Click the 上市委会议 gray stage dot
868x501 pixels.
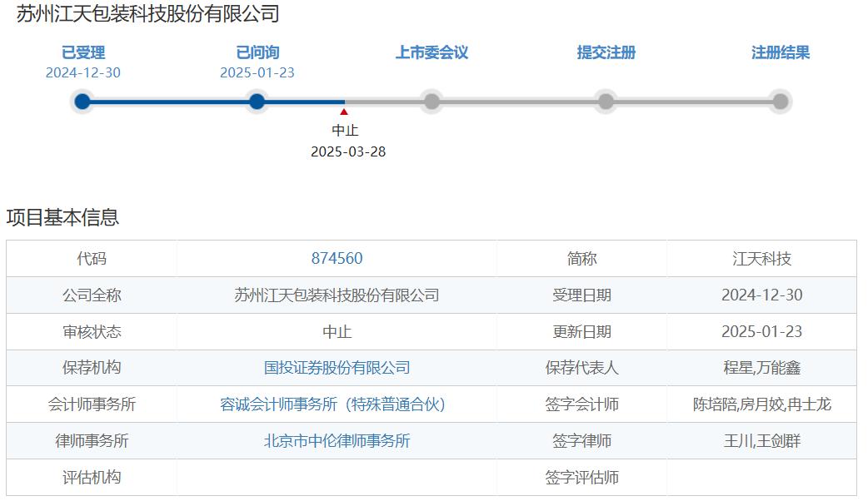click(x=432, y=102)
